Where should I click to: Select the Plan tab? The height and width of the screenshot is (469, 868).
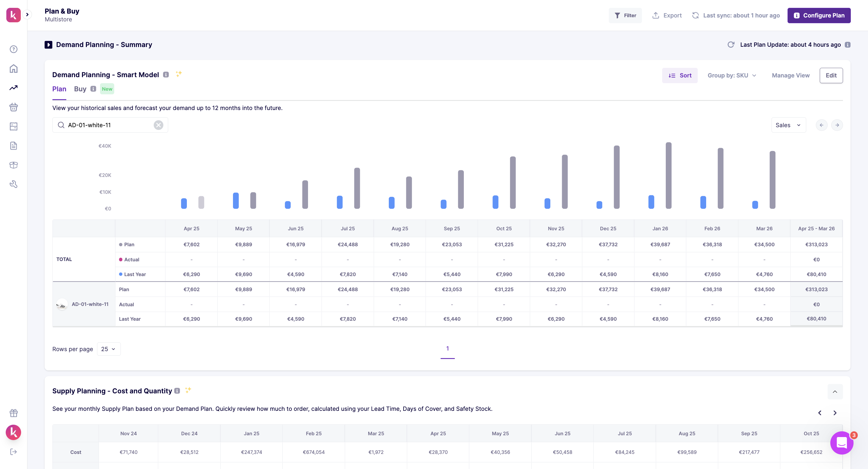click(59, 89)
